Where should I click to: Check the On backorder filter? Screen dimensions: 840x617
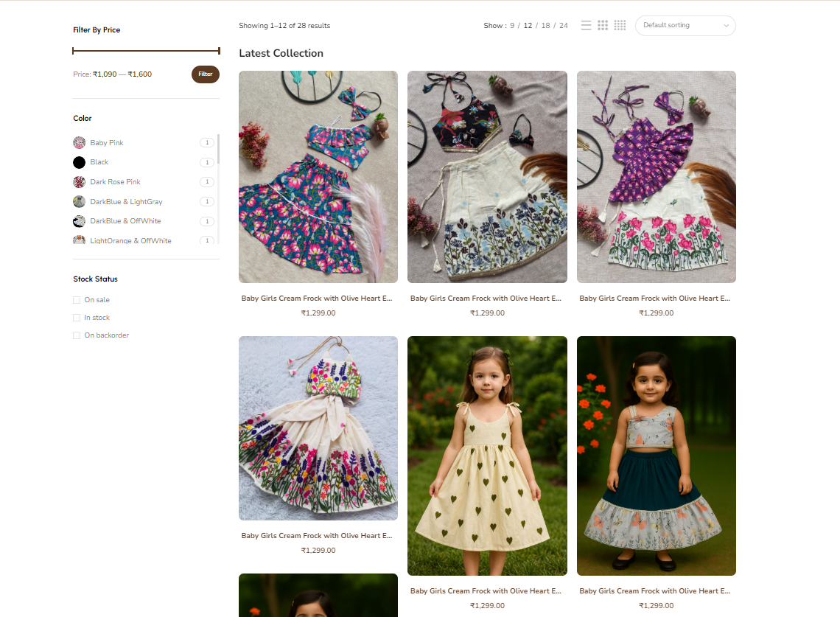click(77, 335)
